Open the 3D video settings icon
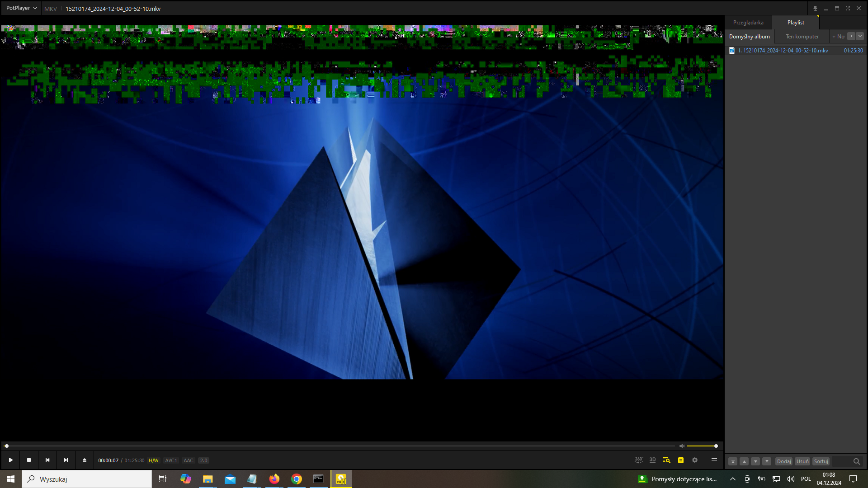Viewport: 868px width, 488px height. tap(652, 460)
